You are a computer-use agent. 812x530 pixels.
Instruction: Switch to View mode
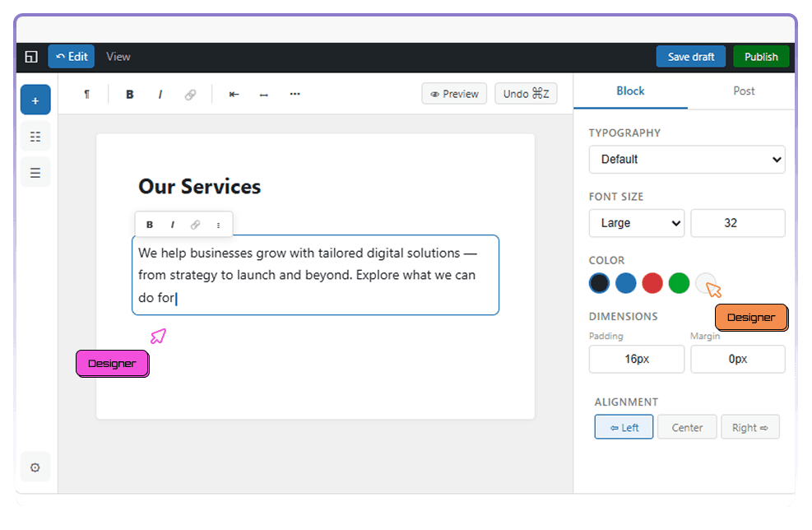pyautogui.click(x=118, y=57)
